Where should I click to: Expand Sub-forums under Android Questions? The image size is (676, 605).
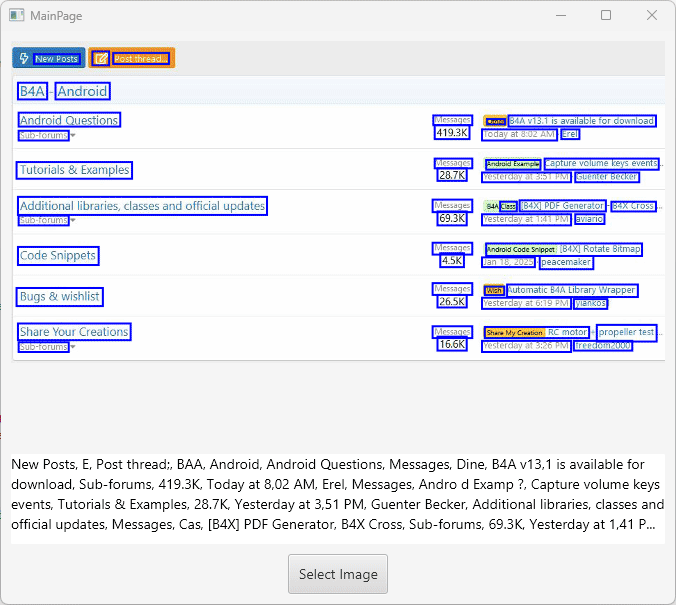point(47,135)
